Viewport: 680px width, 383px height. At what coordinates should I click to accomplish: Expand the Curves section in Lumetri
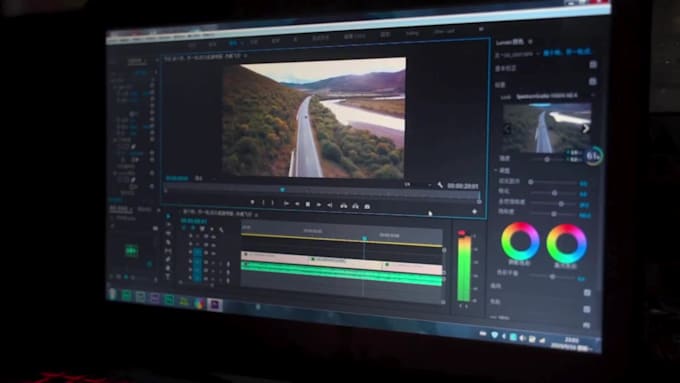coord(495,286)
